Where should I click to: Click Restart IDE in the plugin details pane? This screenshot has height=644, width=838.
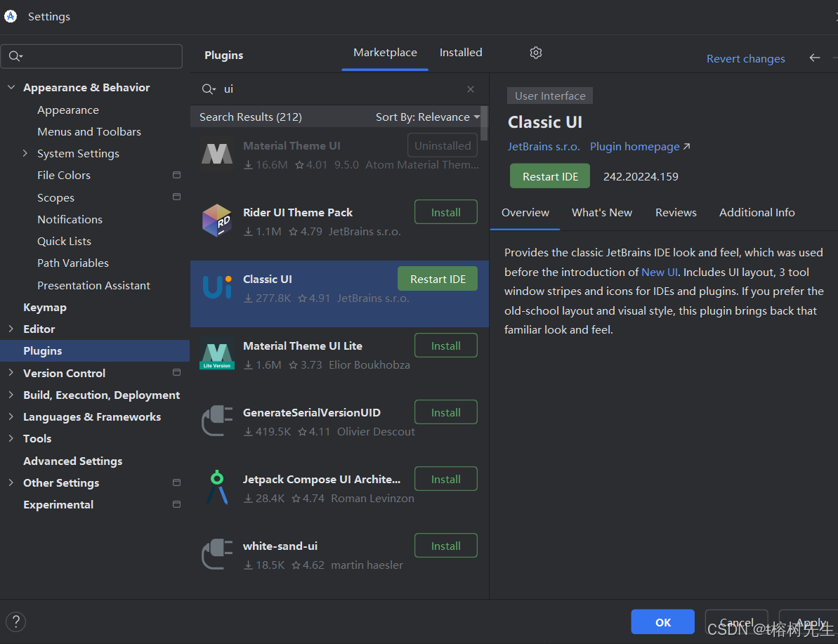point(550,176)
